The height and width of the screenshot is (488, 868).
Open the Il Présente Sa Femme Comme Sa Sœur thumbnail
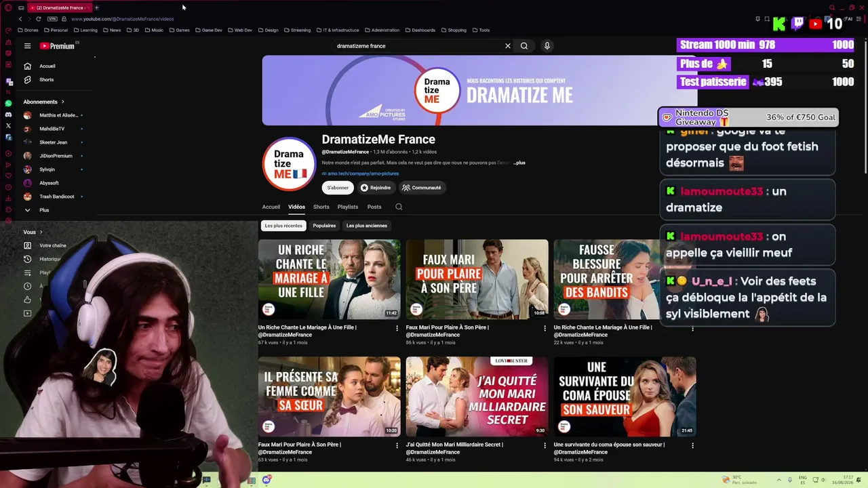coord(330,396)
